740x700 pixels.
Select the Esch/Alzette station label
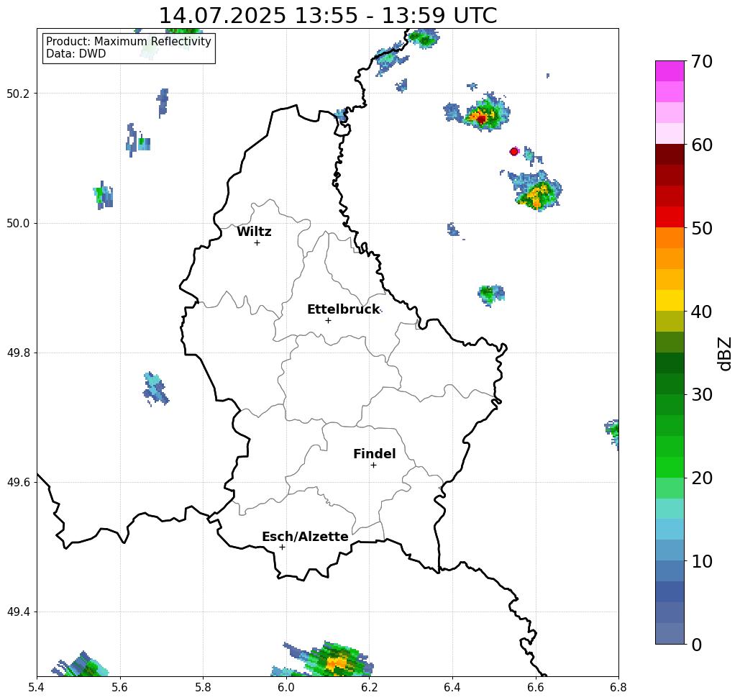(x=306, y=537)
